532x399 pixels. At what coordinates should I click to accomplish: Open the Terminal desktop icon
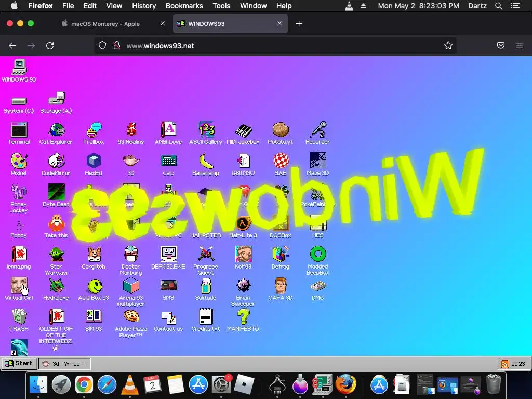pos(19,134)
